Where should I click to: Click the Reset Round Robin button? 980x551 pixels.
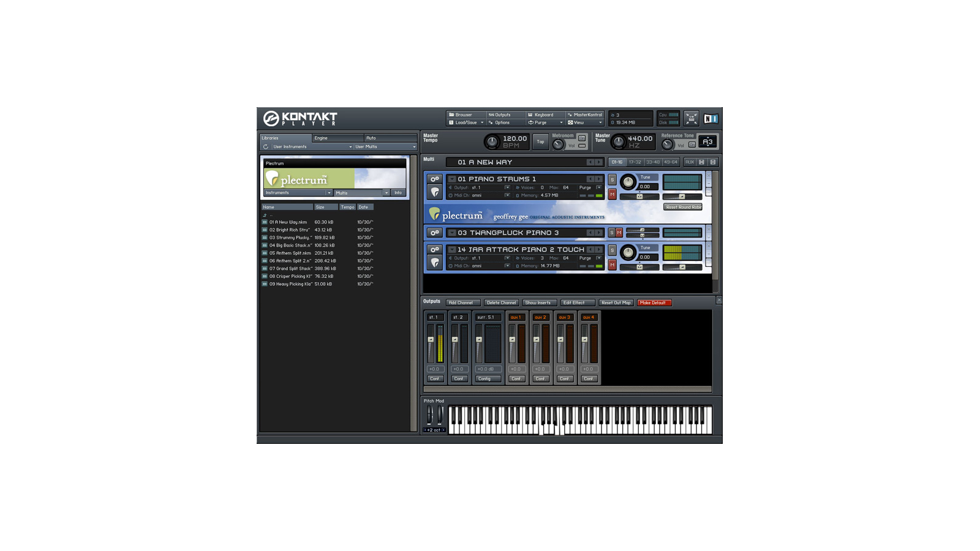tap(683, 207)
